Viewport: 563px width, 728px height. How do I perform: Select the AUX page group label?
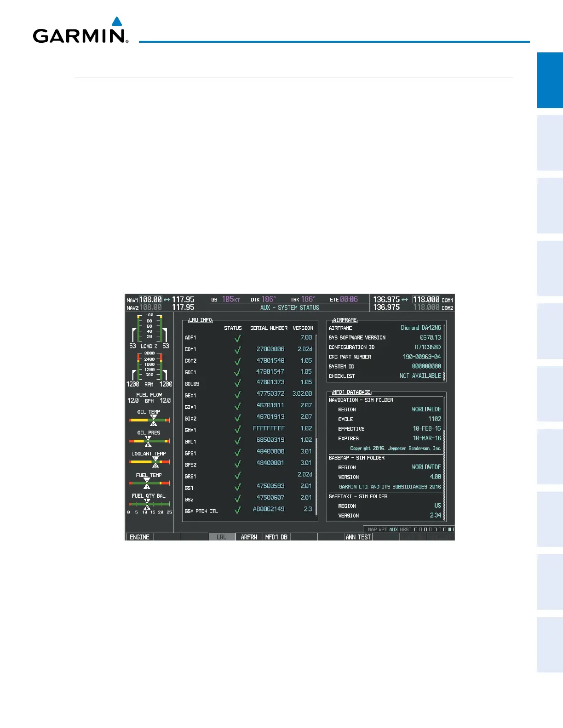click(394, 529)
